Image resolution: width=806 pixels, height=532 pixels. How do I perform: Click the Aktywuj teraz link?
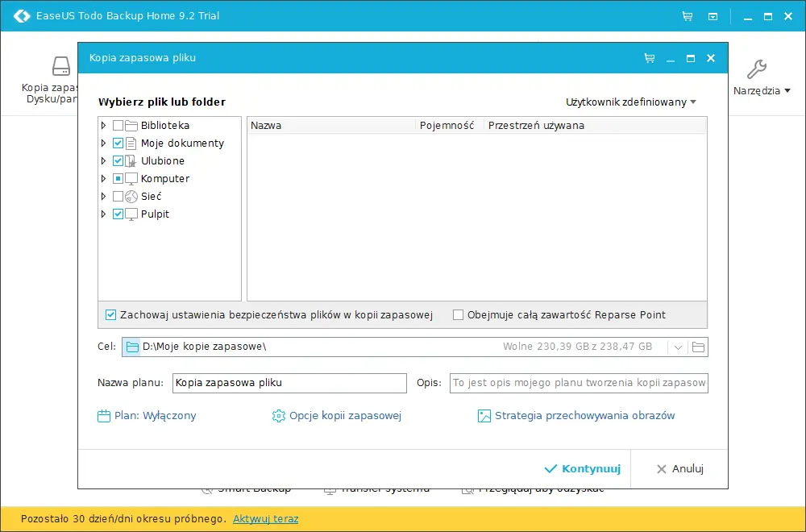pos(266,518)
